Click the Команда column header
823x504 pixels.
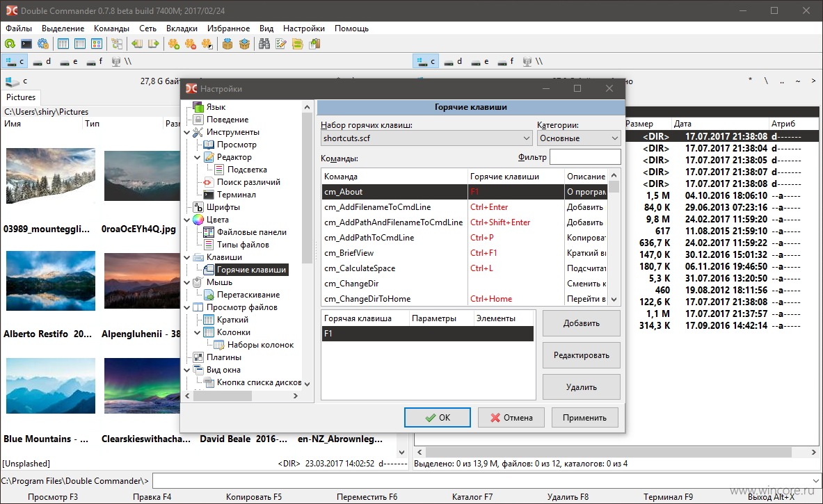(x=394, y=177)
